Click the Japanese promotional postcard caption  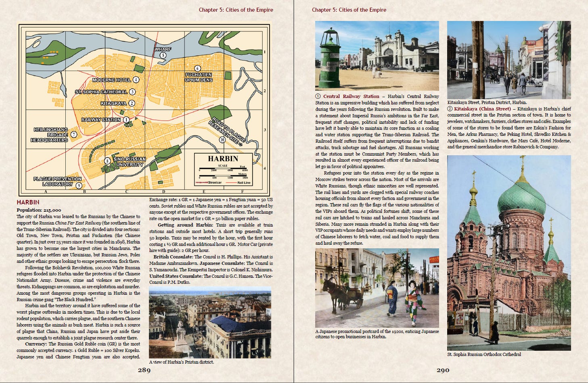coord(377,334)
